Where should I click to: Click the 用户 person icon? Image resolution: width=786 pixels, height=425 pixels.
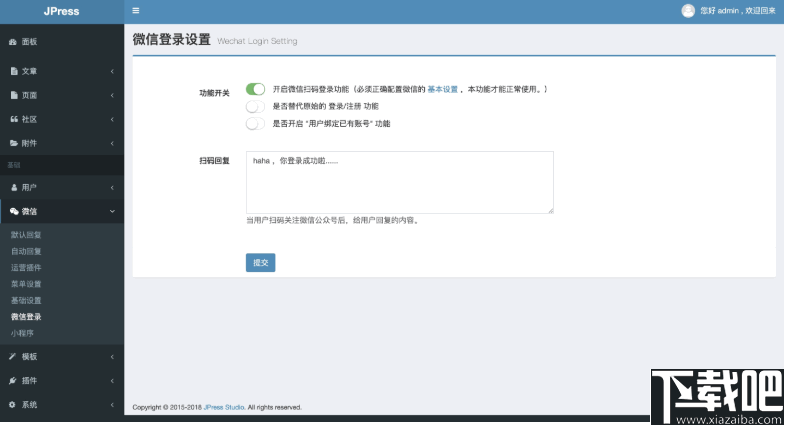pyautogui.click(x=14, y=187)
